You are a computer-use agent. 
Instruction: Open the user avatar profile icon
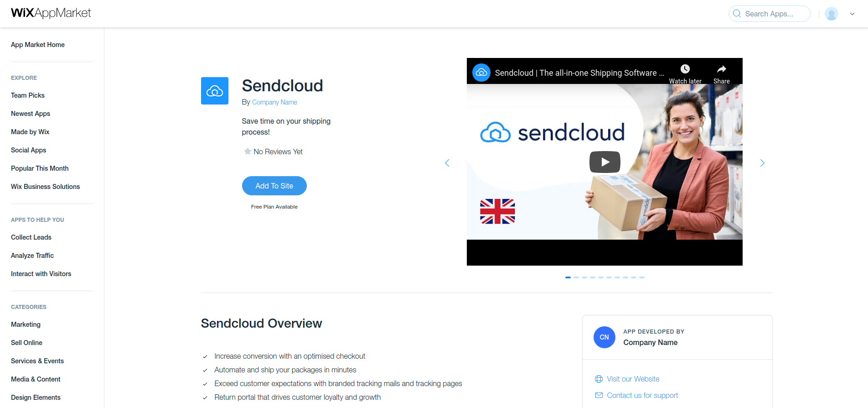[x=832, y=14]
